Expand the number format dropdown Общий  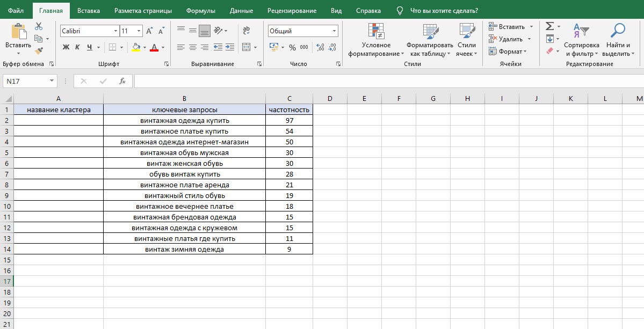pos(334,31)
